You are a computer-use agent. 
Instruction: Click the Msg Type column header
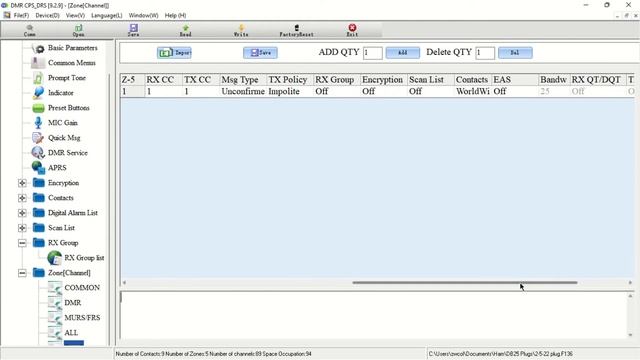243,80
